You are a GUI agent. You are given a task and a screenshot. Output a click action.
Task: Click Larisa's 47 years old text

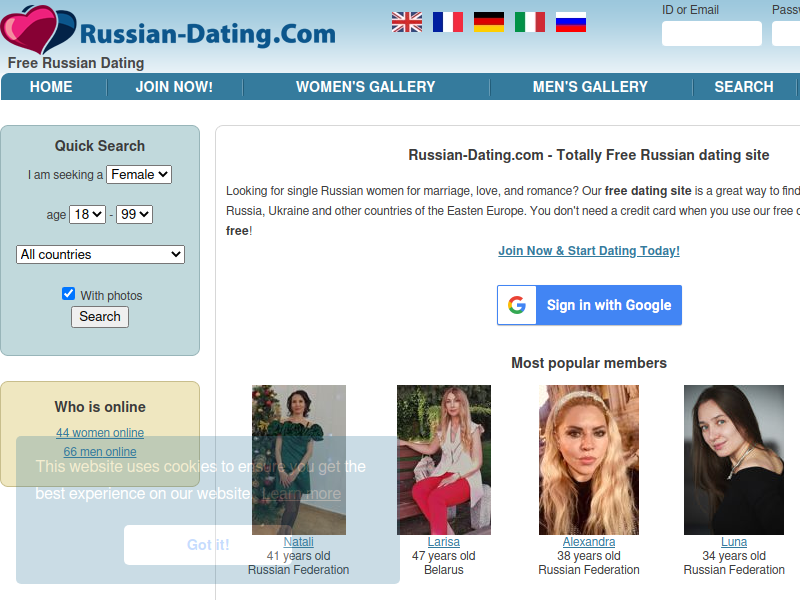point(444,556)
